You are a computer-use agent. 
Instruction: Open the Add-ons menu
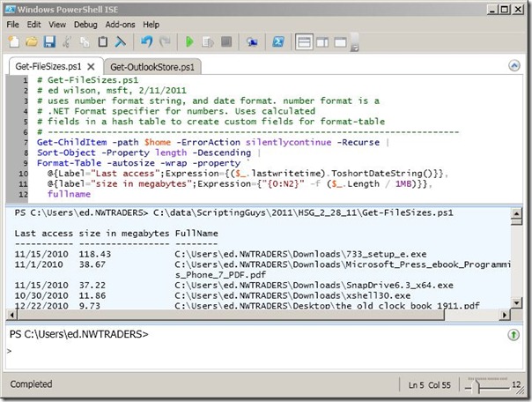coord(120,25)
